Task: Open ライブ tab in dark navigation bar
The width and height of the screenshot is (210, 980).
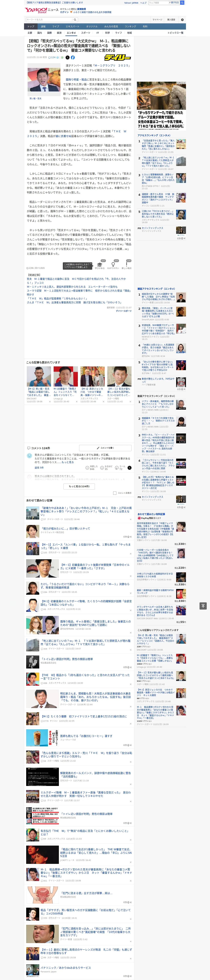Action: tap(56, 27)
